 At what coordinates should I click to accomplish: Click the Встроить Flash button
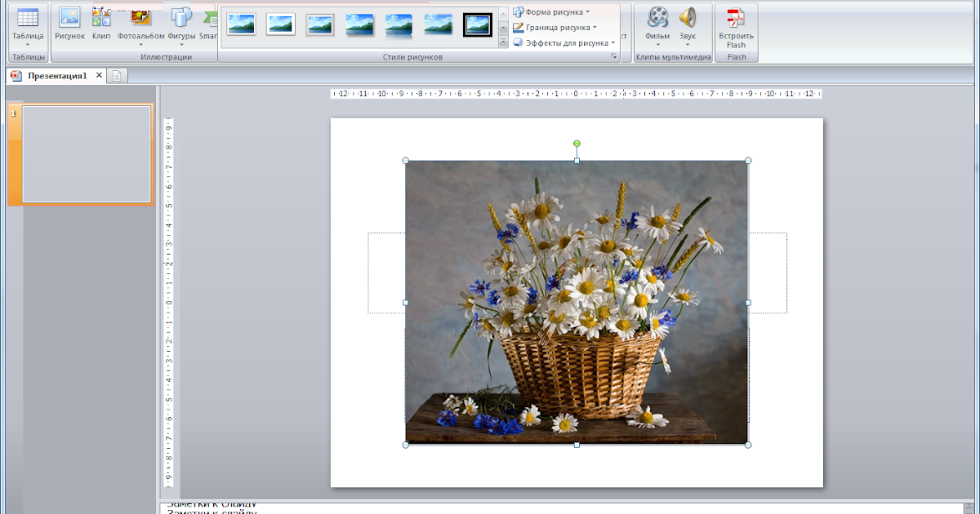(737, 26)
